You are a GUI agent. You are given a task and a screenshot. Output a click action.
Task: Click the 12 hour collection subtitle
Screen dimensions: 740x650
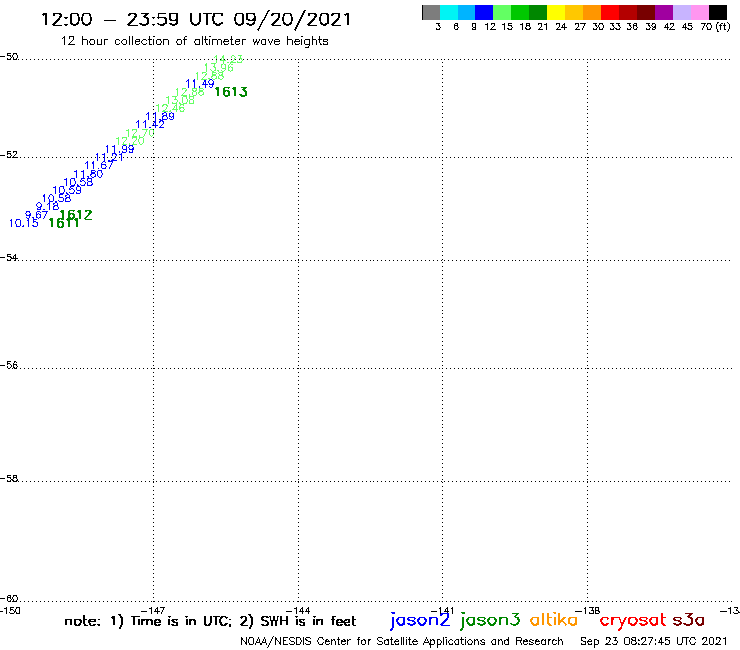(194, 42)
